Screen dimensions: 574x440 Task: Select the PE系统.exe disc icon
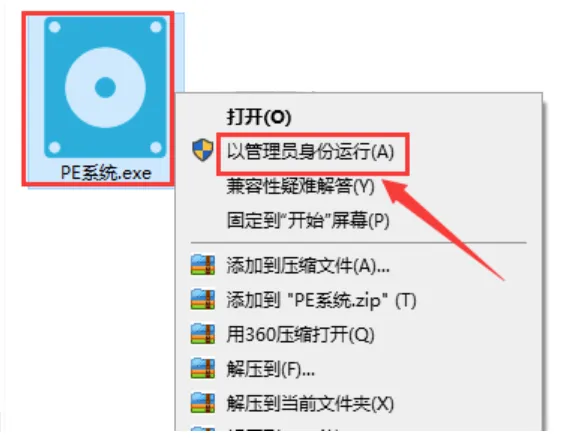coord(105,87)
